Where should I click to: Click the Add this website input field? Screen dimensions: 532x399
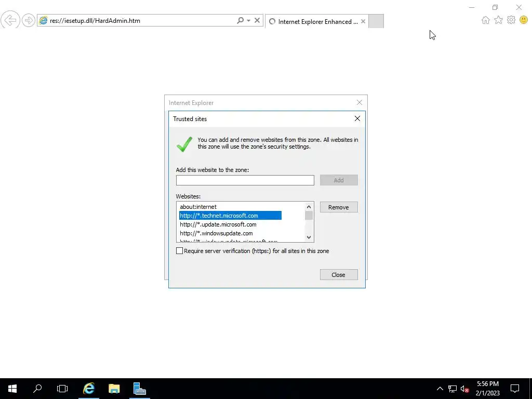[245, 180]
